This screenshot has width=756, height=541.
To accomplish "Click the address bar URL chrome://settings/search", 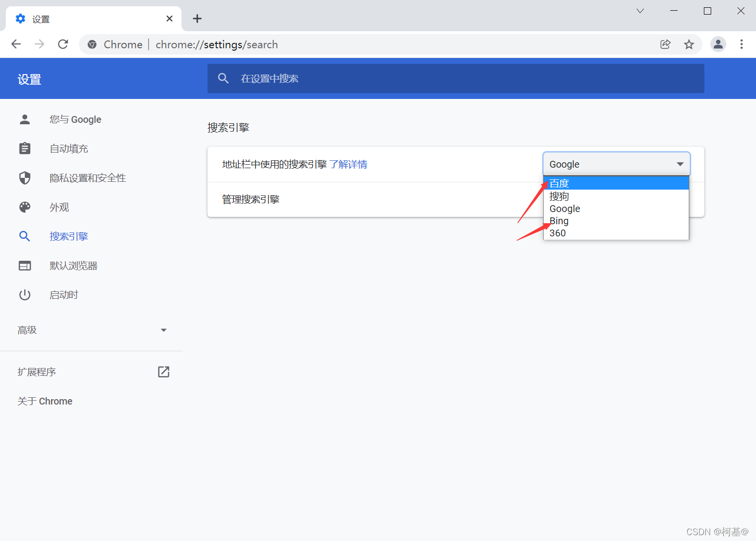I will pyautogui.click(x=217, y=45).
